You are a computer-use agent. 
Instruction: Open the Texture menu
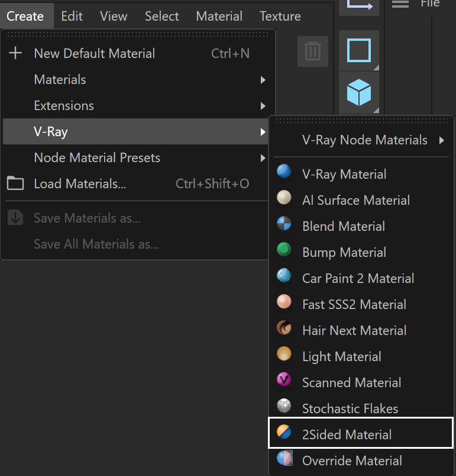[280, 16]
